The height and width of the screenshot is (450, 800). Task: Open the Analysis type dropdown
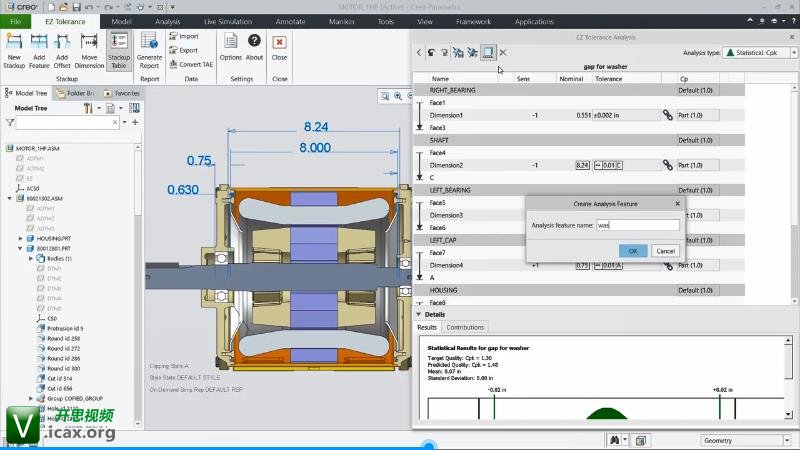coord(757,52)
